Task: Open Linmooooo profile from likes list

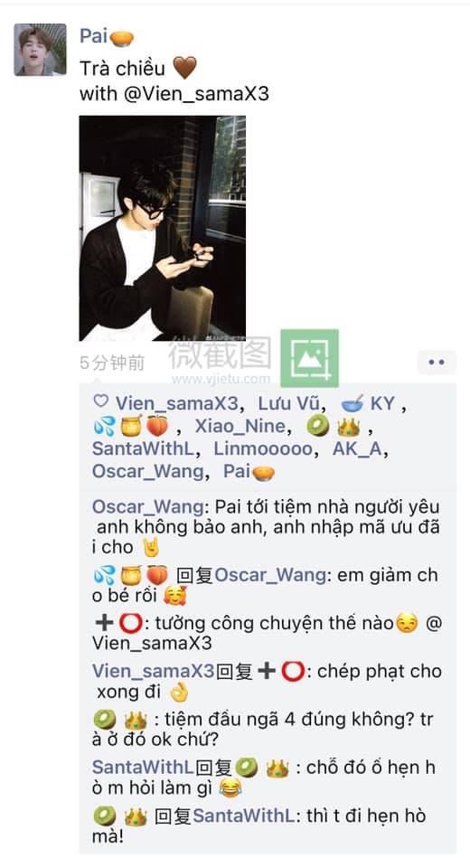Action: (x=263, y=449)
